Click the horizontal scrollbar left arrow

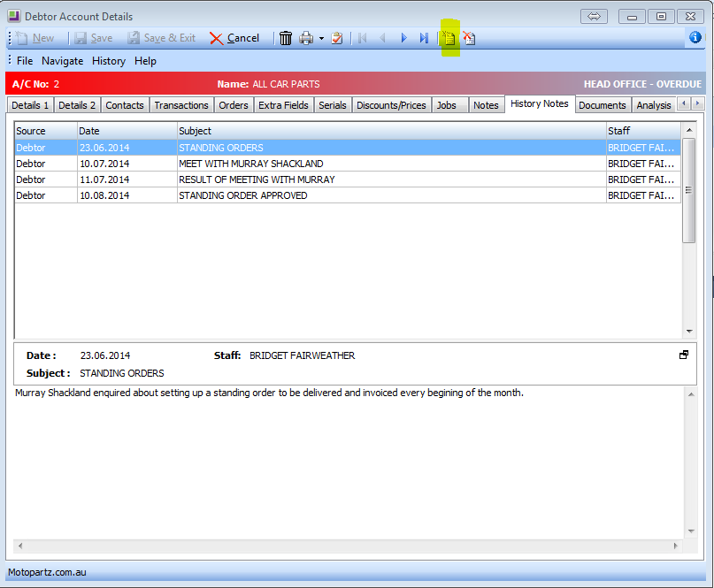coord(20,546)
